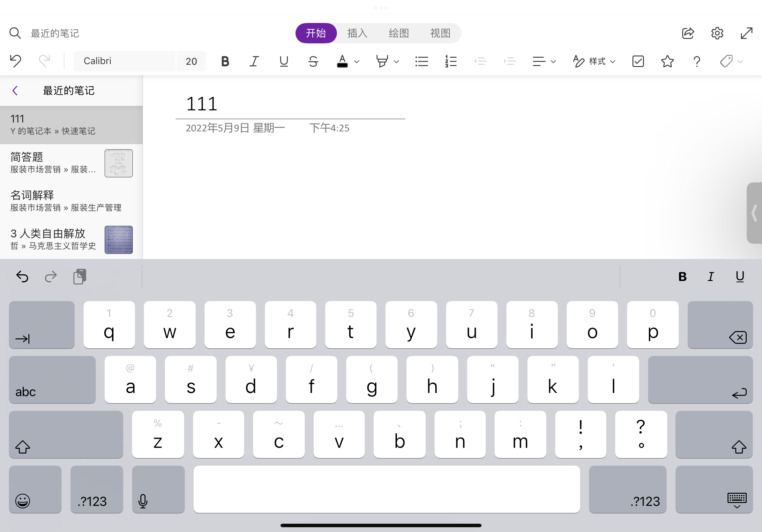Click the share notebook icon
The image size is (762, 532).
(688, 33)
